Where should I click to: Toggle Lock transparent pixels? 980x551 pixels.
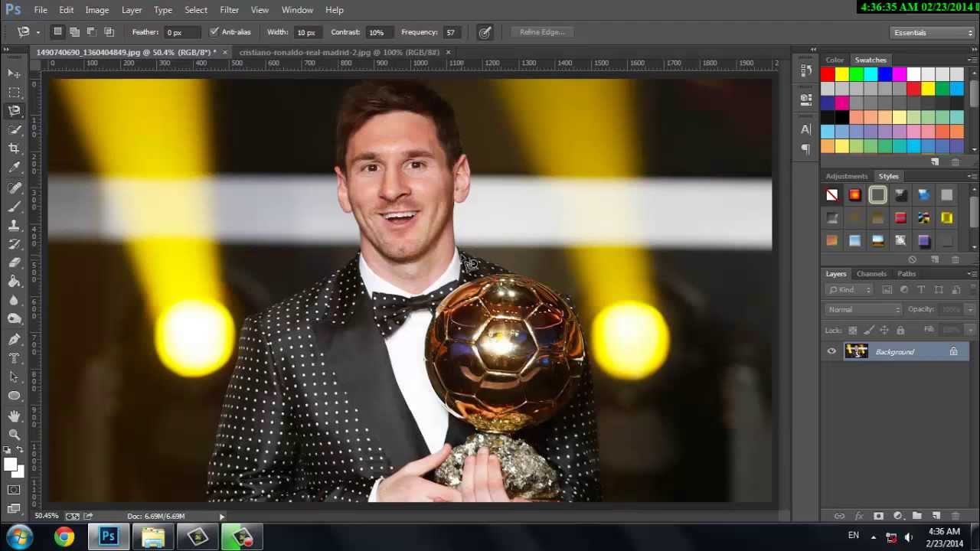[x=852, y=330]
